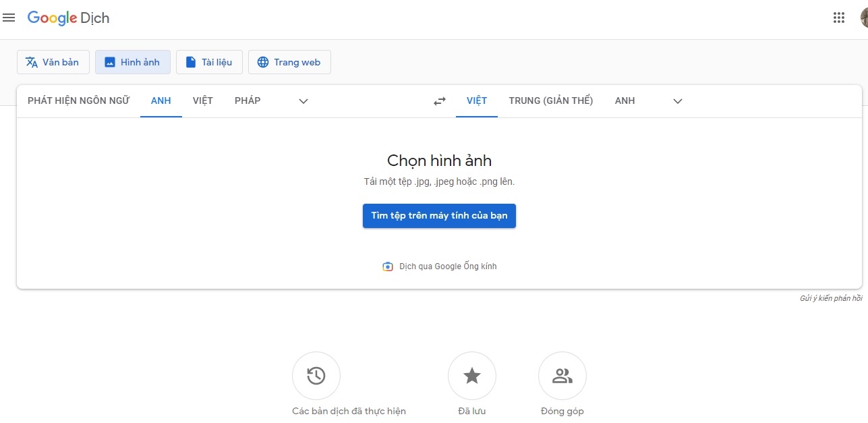Click the Google Dịch logo
Image resolution: width=868 pixels, height=423 pixels.
click(x=68, y=18)
